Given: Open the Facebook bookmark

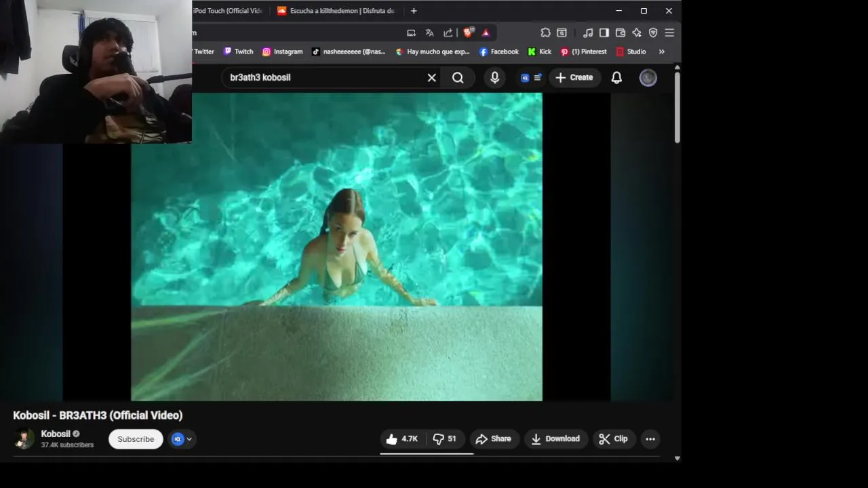Looking at the screenshot, I should pyautogui.click(x=498, y=52).
